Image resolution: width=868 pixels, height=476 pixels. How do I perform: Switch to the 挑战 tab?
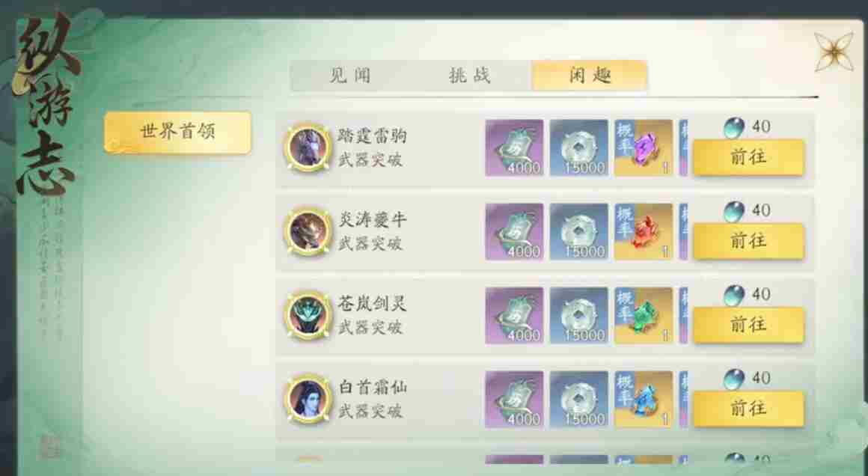470,76
